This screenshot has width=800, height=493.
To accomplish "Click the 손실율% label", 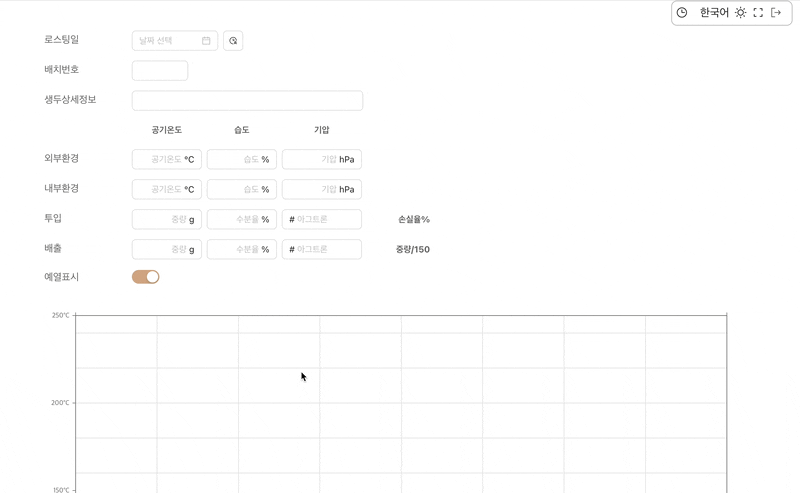I will [414, 219].
